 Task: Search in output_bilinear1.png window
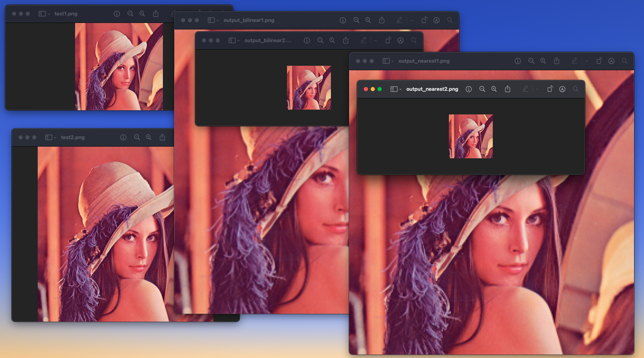[x=450, y=20]
